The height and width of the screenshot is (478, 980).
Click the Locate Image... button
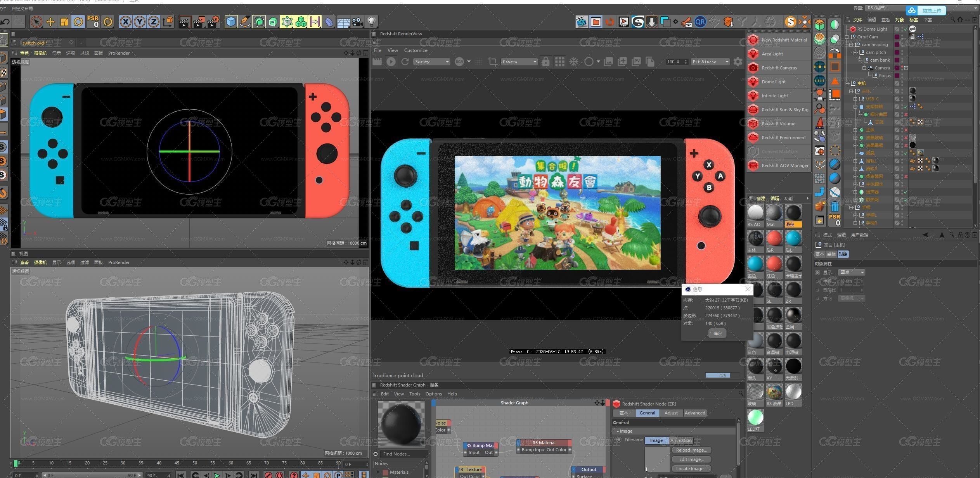[x=691, y=469]
